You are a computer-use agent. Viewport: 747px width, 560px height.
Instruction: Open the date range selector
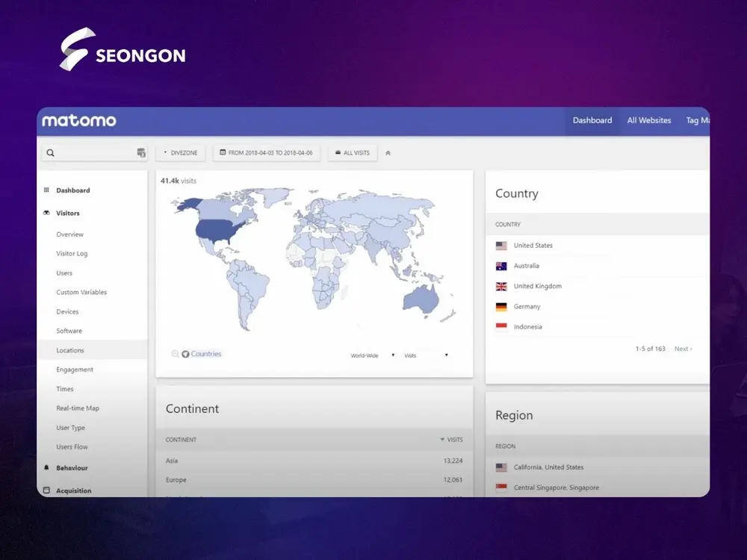pos(267,153)
